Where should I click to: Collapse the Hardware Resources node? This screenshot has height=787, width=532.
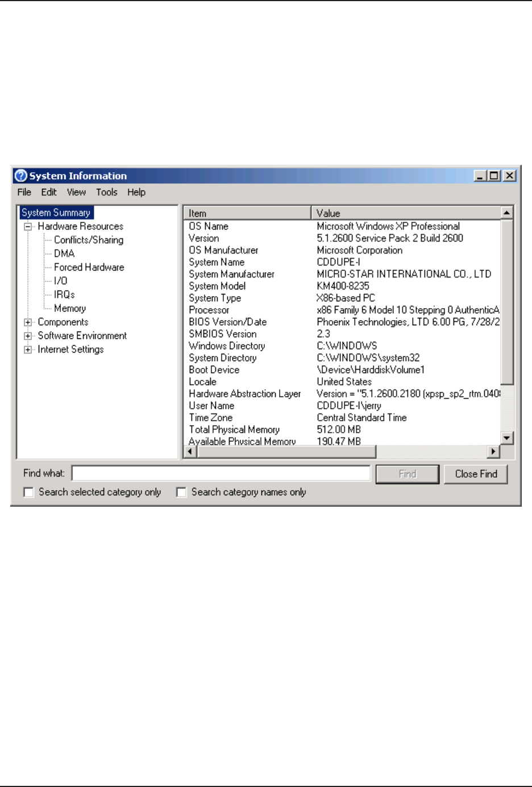[28, 226]
